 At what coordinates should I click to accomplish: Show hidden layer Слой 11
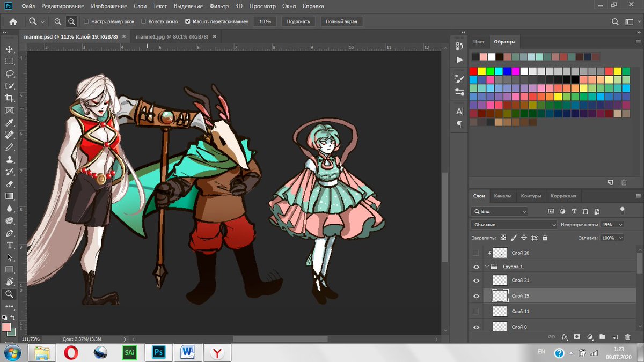tap(476, 311)
